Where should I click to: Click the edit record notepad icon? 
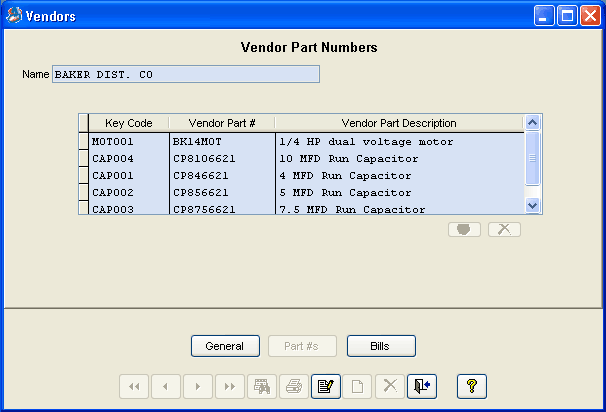326,386
